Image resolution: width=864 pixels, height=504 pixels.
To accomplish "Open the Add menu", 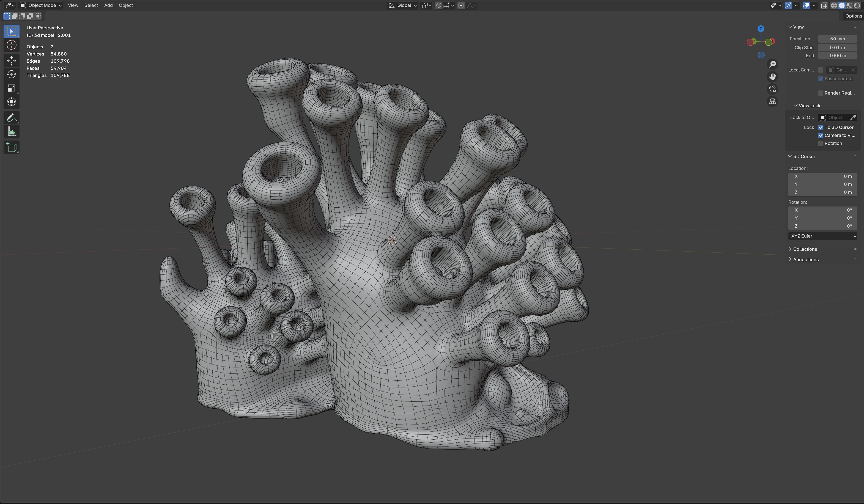I will pos(108,5).
